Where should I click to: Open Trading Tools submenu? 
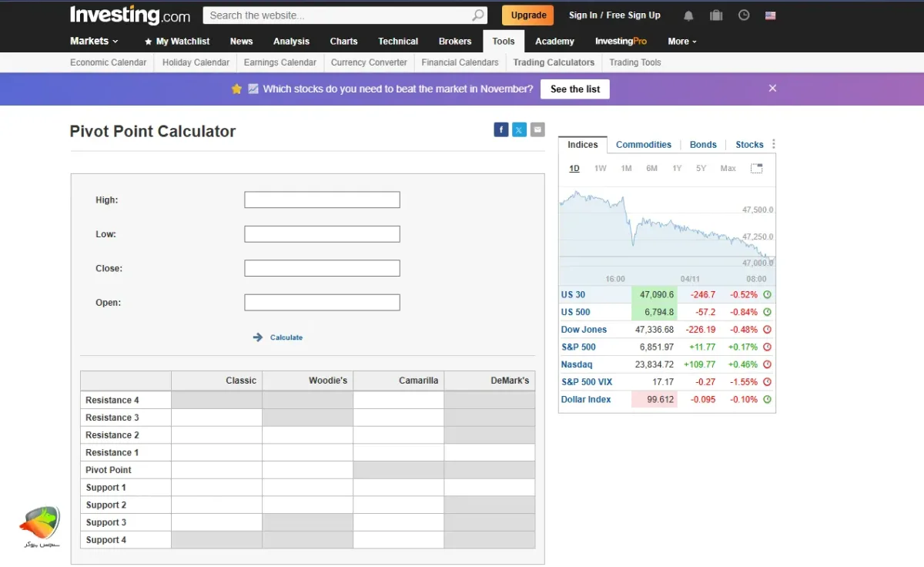click(x=635, y=62)
